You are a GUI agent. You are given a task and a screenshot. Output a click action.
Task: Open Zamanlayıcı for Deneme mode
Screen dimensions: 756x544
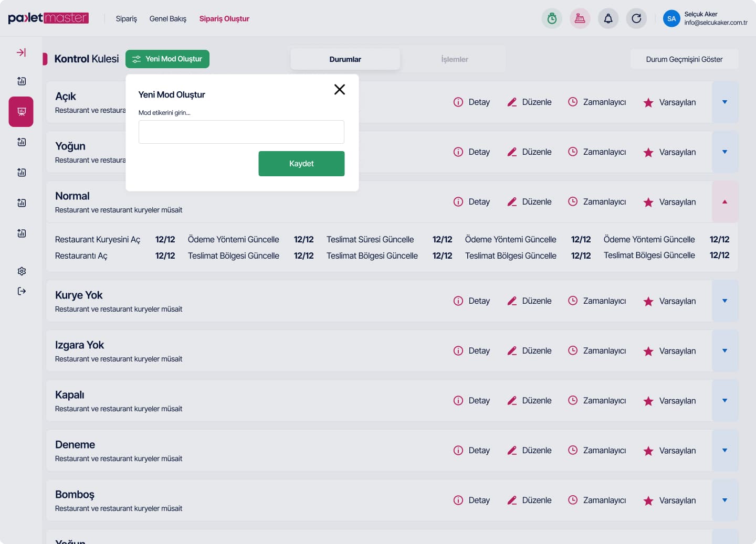597,450
